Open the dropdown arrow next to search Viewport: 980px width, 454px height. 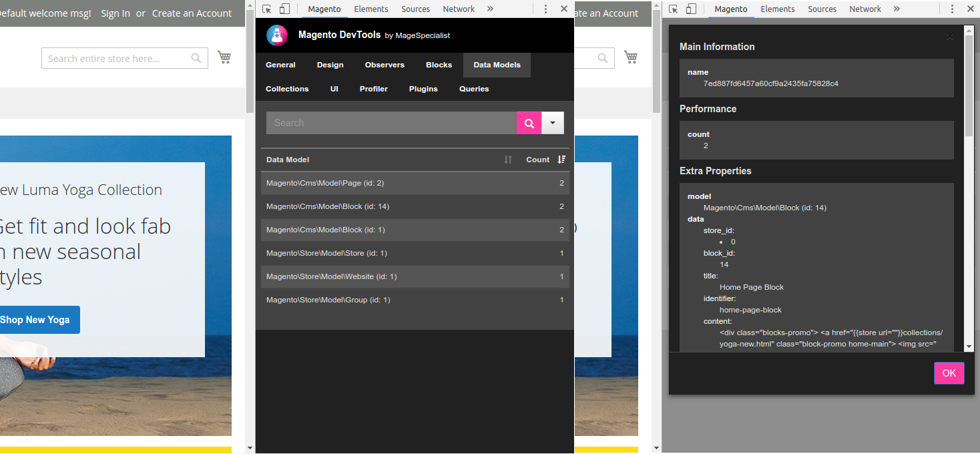pos(553,123)
